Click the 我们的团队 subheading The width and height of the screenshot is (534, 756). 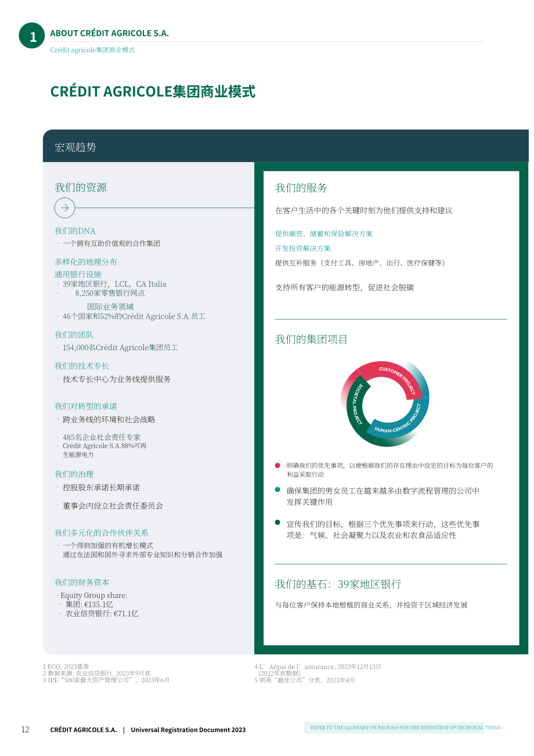(74, 334)
